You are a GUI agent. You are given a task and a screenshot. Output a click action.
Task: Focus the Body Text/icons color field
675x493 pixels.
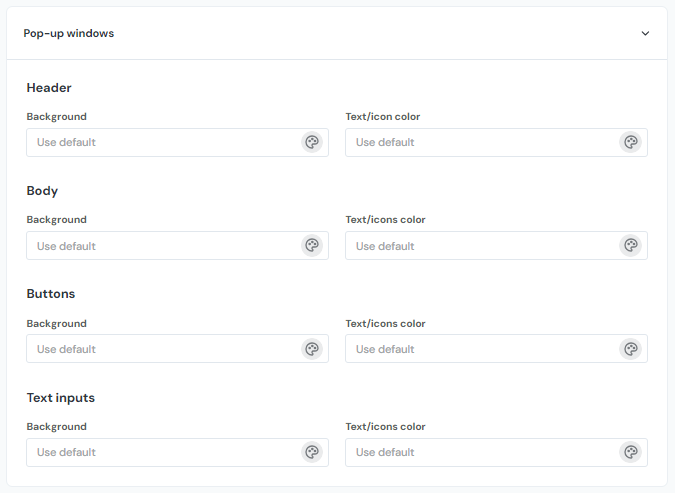tap(478, 246)
